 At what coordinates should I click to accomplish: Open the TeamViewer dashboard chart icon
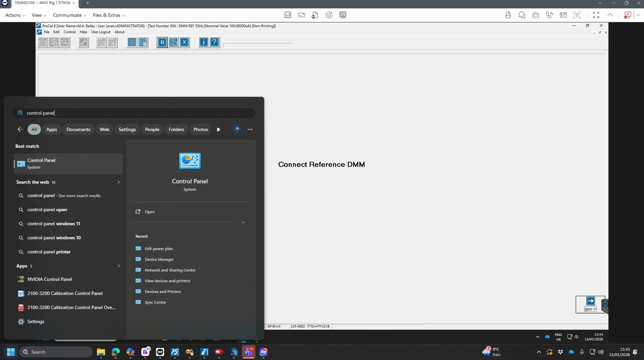pyautogui.click(x=288, y=15)
